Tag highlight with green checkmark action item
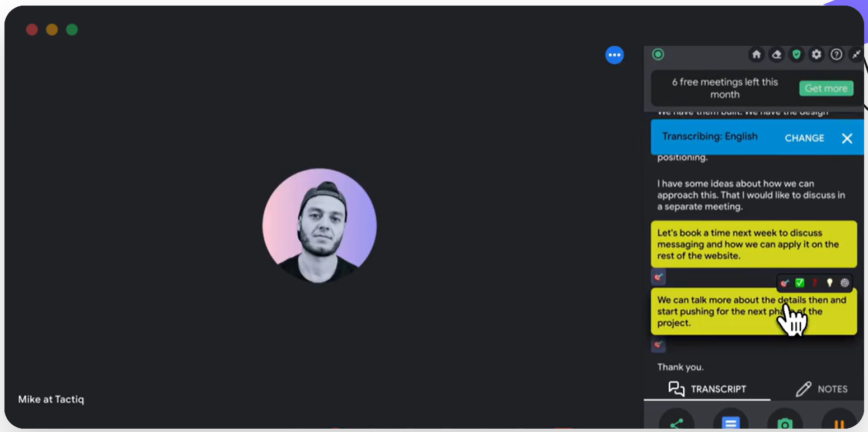 [x=800, y=283]
